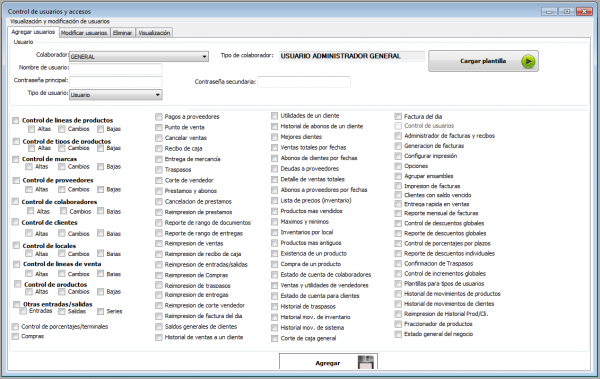Open the Colaborador dropdown showing GENERAL
The height and width of the screenshot is (379, 600).
(139, 57)
